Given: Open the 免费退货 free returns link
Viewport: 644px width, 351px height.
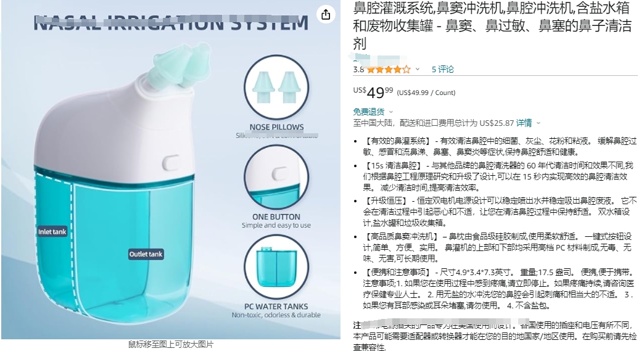Looking at the screenshot, I should pos(369,112).
